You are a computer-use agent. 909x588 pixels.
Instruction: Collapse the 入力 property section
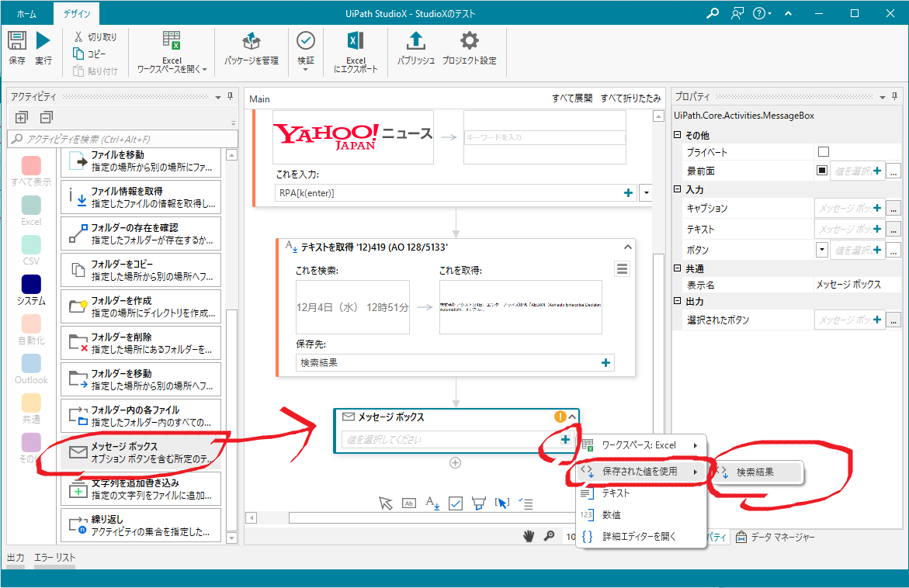677,189
